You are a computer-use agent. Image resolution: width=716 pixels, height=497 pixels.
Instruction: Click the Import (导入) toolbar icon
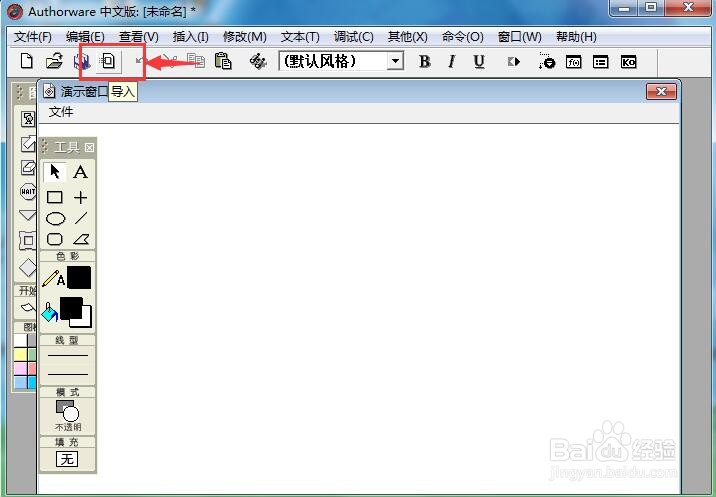[108, 61]
